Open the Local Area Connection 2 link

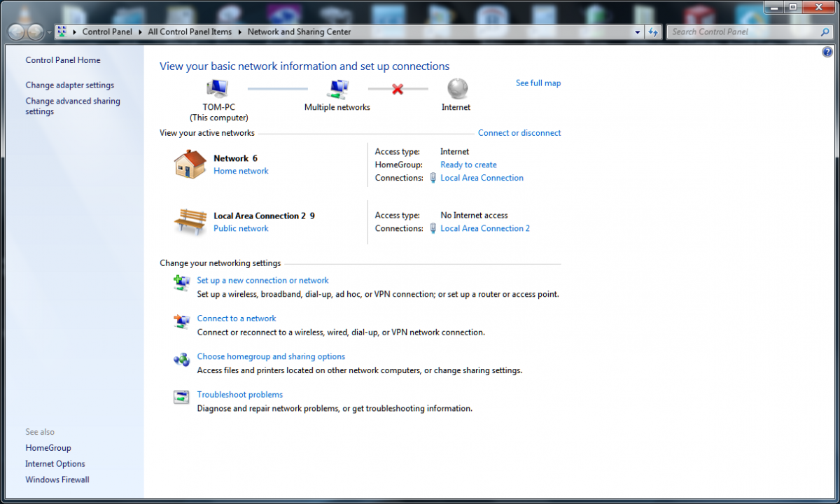coord(485,228)
